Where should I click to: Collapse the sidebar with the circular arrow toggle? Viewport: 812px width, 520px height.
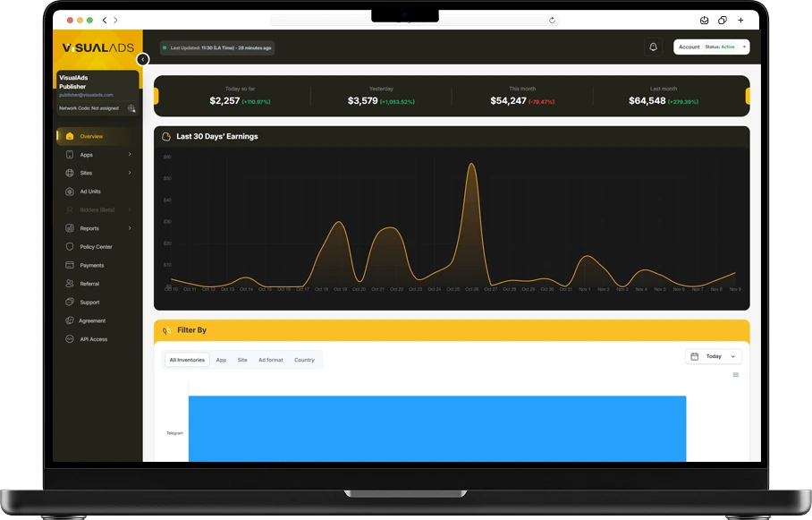pyautogui.click(x=142, y=59)
